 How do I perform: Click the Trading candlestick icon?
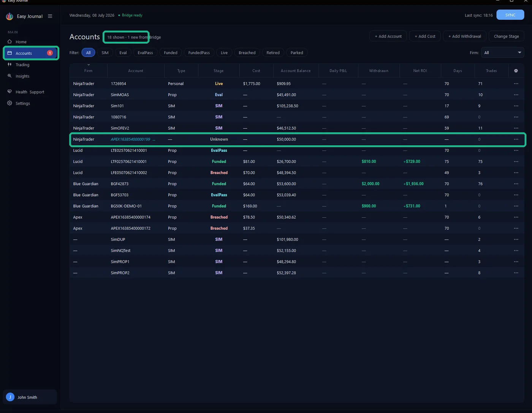10,64
